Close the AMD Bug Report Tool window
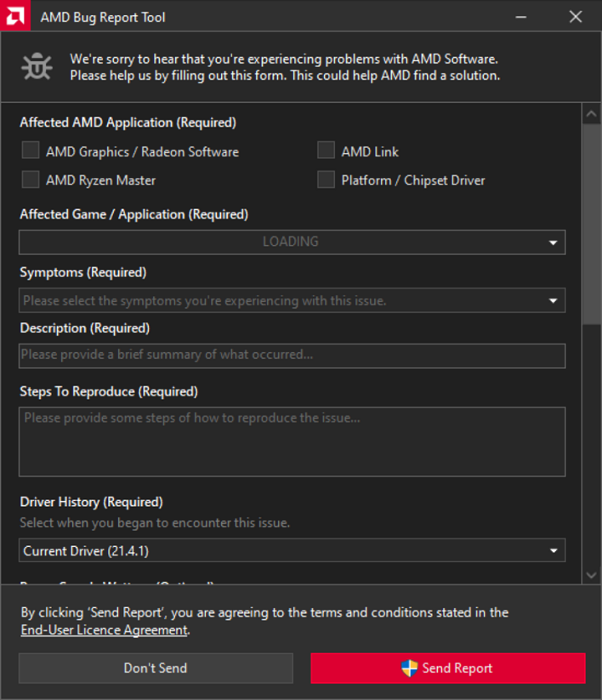This screenshot has height=700, width=602. pos(576,17)
